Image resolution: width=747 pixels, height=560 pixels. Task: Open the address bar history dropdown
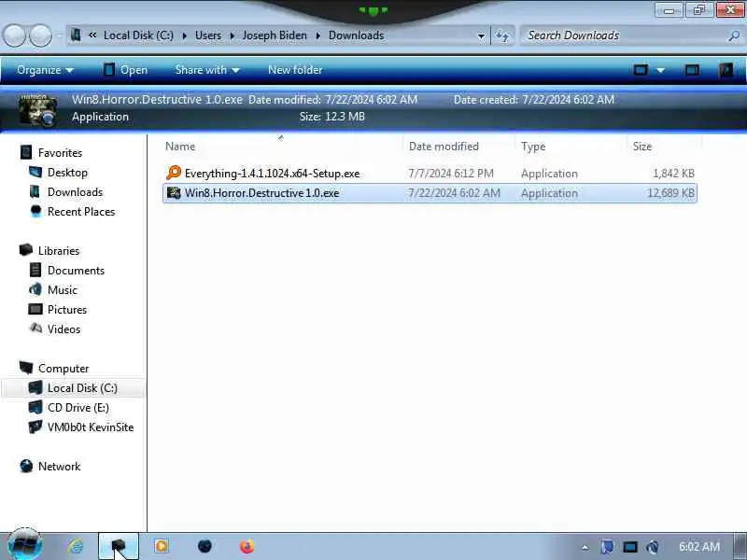481,35
